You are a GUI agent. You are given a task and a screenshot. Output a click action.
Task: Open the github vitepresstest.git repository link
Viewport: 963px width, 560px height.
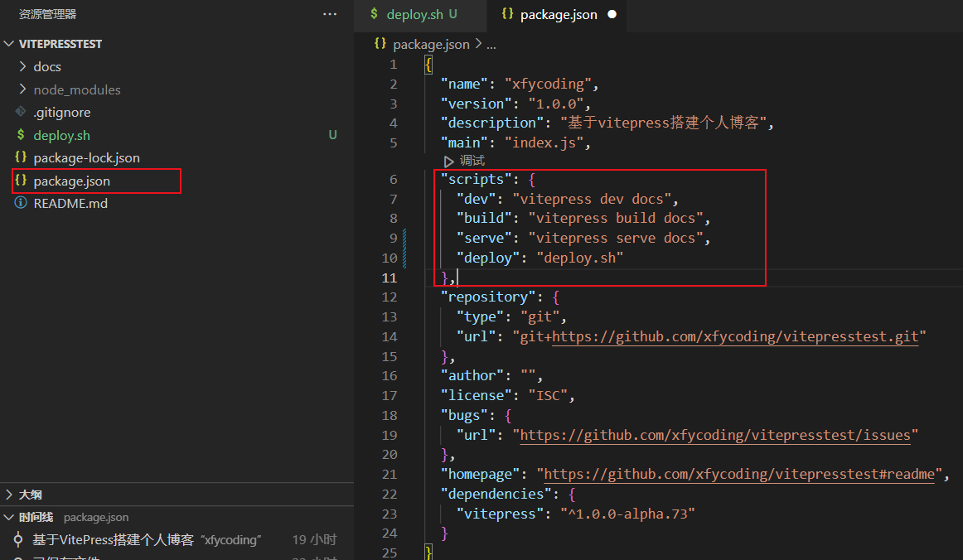[x=734, y=336]
